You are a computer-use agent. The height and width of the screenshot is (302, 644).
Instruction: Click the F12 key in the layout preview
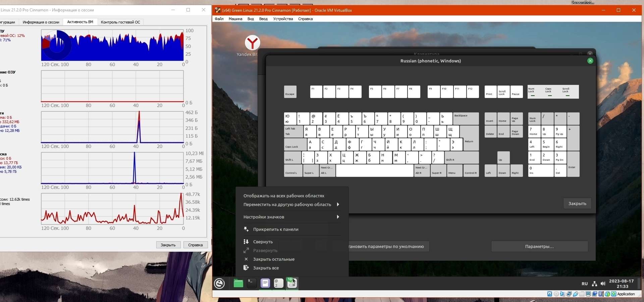pyautogui.click(x=473, y=92)
